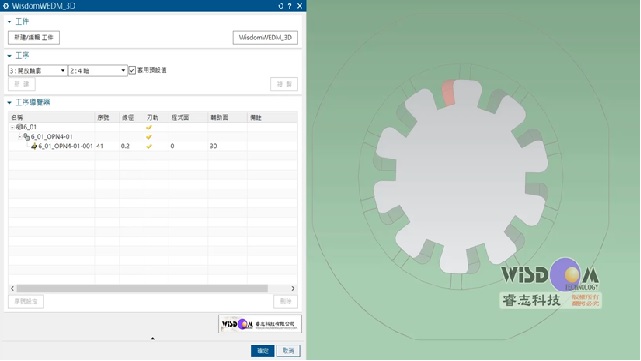Click the disabled button below the table on the left
This screenshot has width=641, height=361.
tap(26, 302)
